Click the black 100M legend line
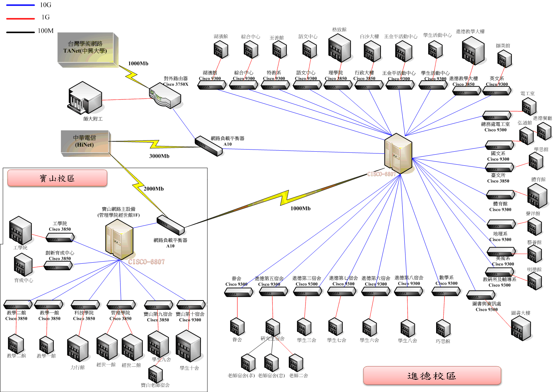The image size is (553, 392). [x=21, y=32]
